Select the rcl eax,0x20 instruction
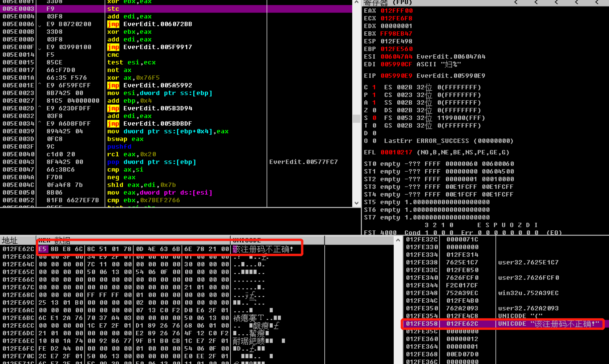Viewport: 609px width, 364px height. (132, 154)
